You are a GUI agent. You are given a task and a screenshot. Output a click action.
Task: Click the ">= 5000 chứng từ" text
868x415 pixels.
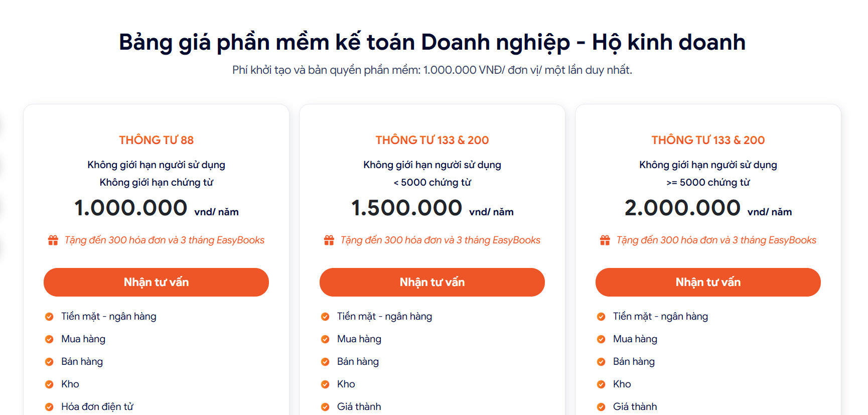(x=707, y=183)
